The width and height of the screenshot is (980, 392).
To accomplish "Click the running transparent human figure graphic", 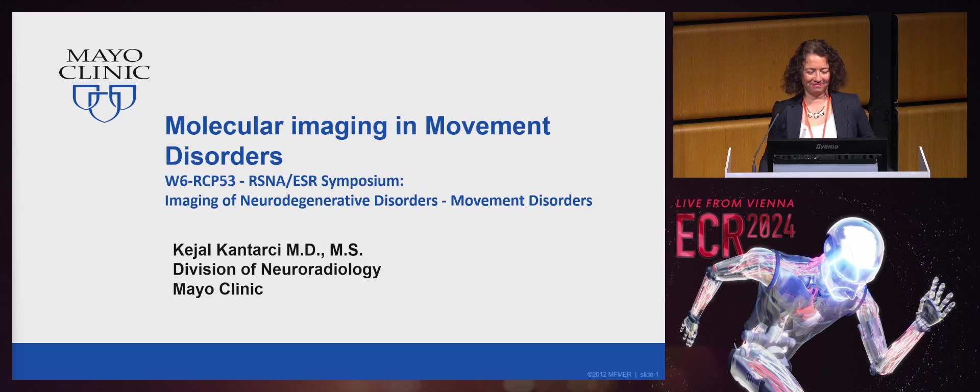I will coord(817,304).
